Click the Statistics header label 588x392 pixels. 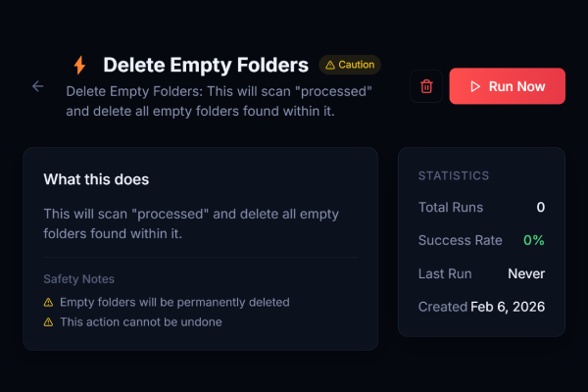coord(454,175)
